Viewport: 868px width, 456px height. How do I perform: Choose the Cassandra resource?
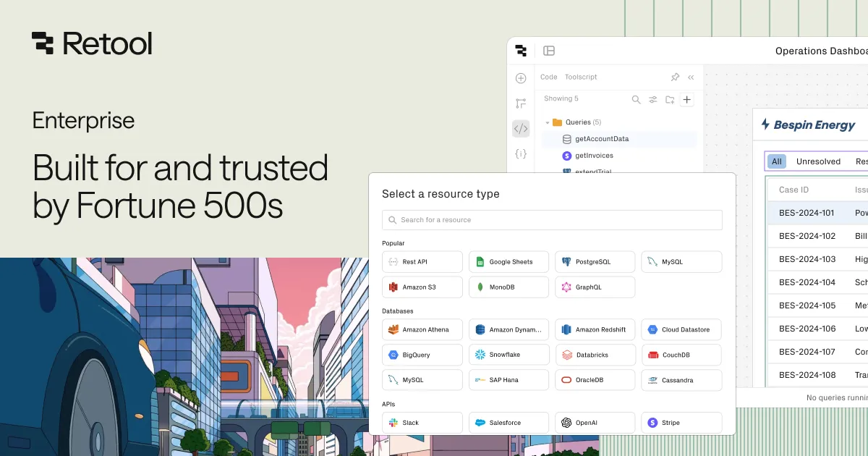681,380
